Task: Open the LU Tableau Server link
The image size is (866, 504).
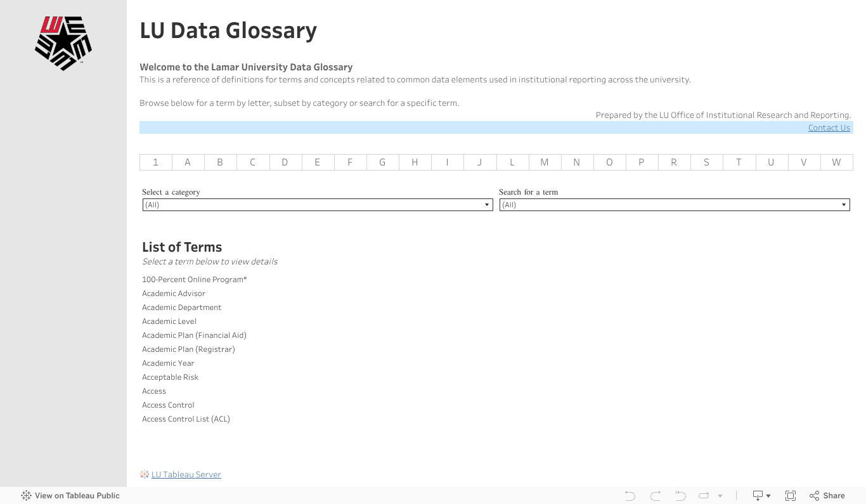Action: [186, 475]
